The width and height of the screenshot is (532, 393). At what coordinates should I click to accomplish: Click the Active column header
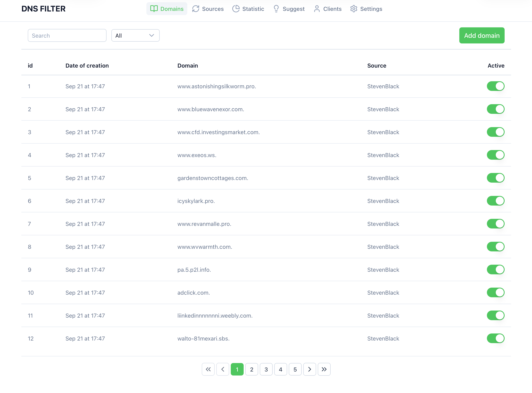(496, 66)
